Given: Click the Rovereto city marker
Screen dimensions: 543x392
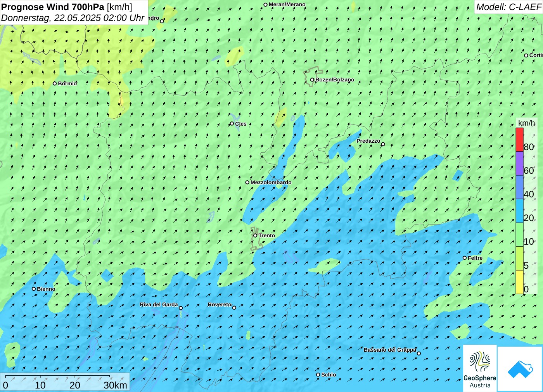Looking at the screenshot, I should [234, 307].
